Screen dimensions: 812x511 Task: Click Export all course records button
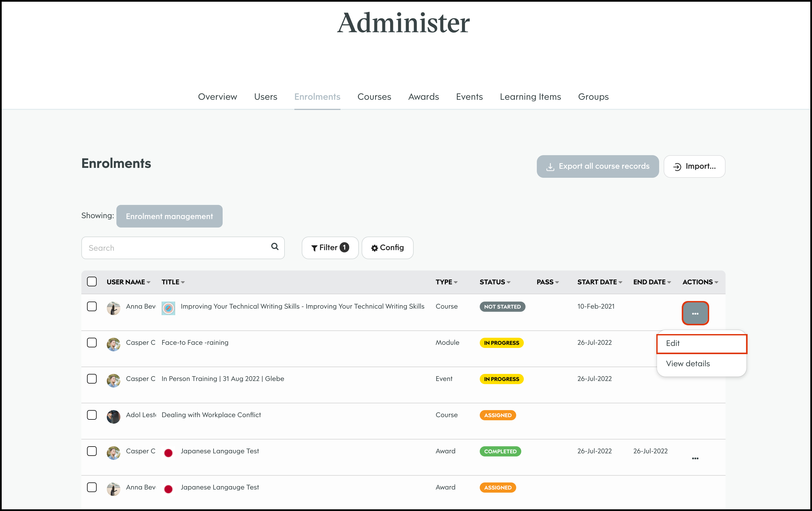(597, 166)
